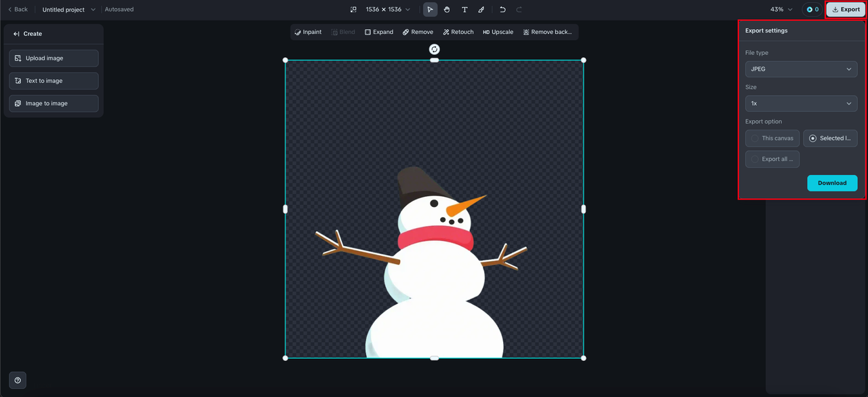
Task: Click the Export settings heading
Action: (766, 31)
